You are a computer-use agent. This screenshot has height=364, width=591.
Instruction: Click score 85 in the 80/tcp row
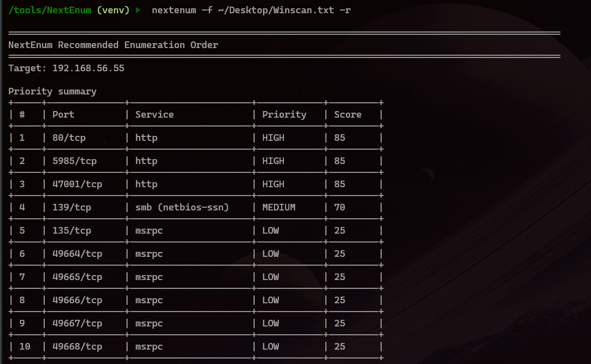[x=340, y=138]
